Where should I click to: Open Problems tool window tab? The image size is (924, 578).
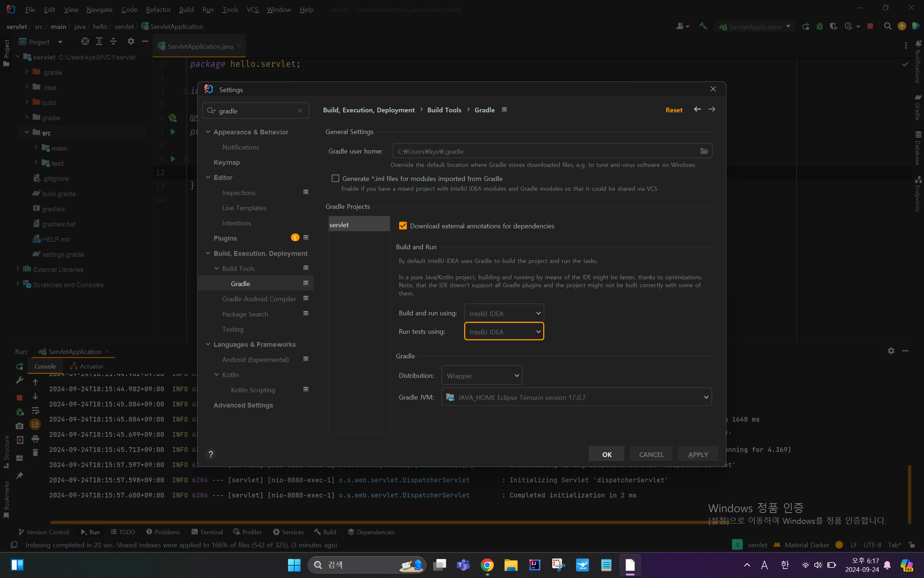coord(163,532)
